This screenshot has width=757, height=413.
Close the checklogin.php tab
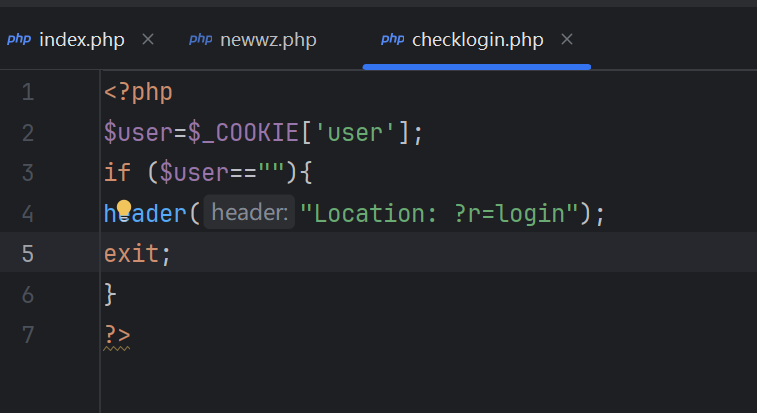click(x=567, y=40)
